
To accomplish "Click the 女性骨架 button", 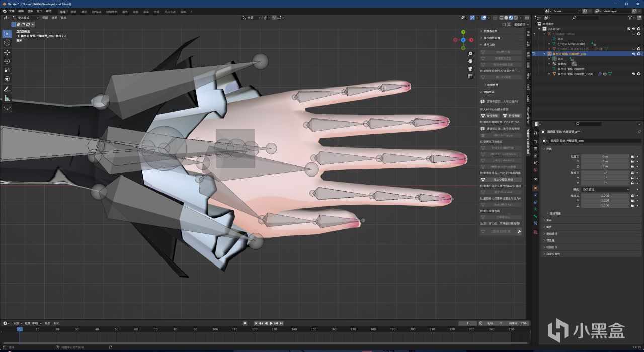I will [490, 116].
